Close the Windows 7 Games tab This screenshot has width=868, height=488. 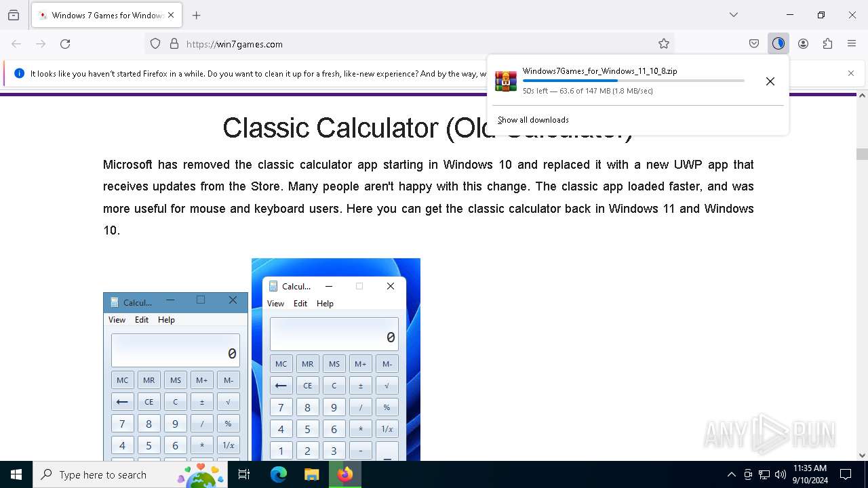pos(171,15)
